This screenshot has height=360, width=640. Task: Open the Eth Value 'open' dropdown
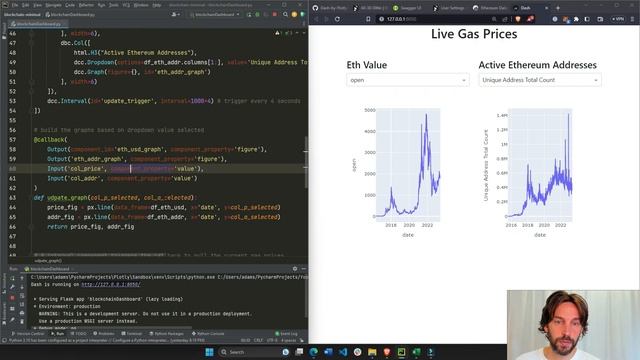pos(407,80)
